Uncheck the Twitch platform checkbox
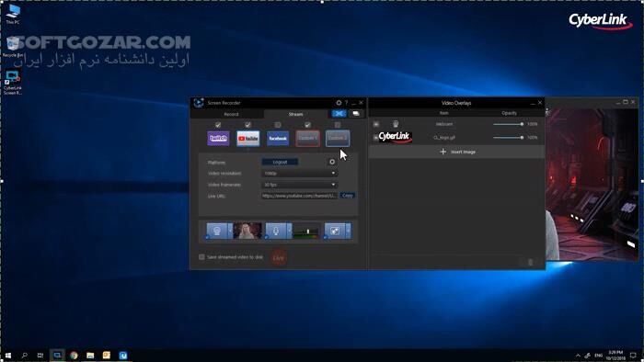This screenshot has height=362, width=644. point(218,125)
